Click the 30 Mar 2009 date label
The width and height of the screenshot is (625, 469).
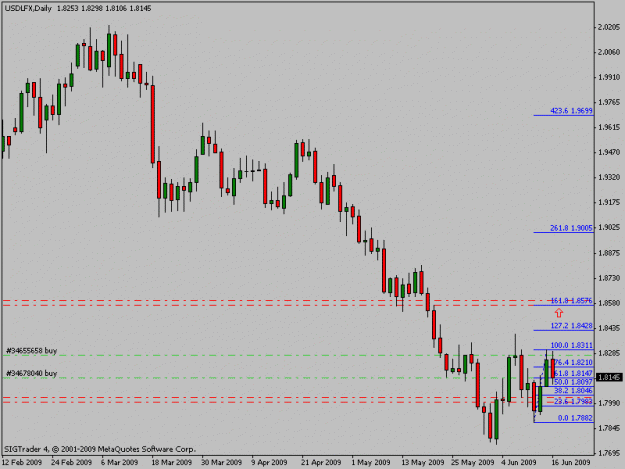[x=222, y=462]
